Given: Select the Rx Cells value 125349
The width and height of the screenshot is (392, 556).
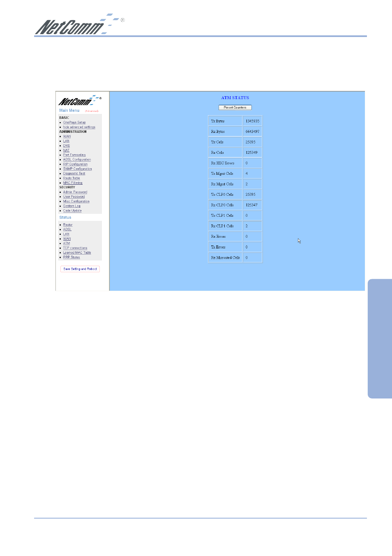Looking at the screenshot, I should pyautogui.click(x=251, y=153).
